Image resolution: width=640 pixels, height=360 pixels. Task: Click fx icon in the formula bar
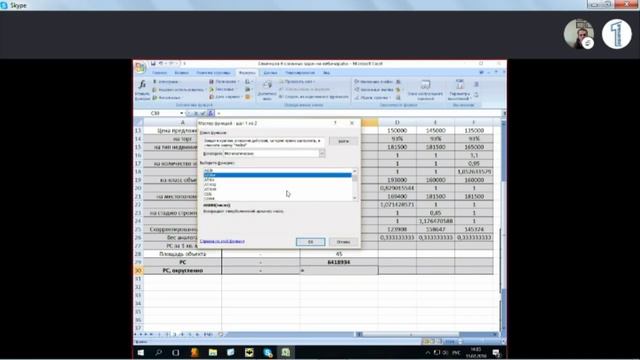click(211, 113)
